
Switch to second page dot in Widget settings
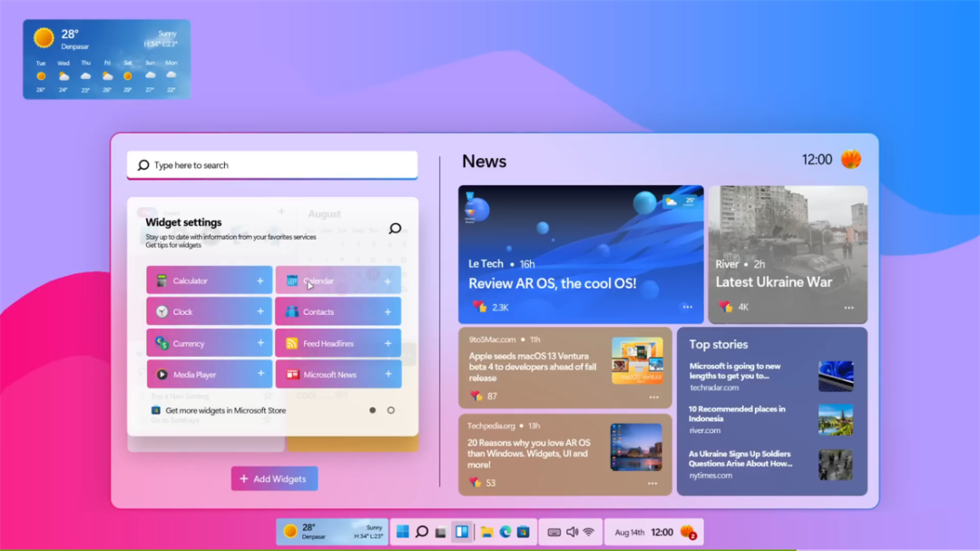coord(390,410)
